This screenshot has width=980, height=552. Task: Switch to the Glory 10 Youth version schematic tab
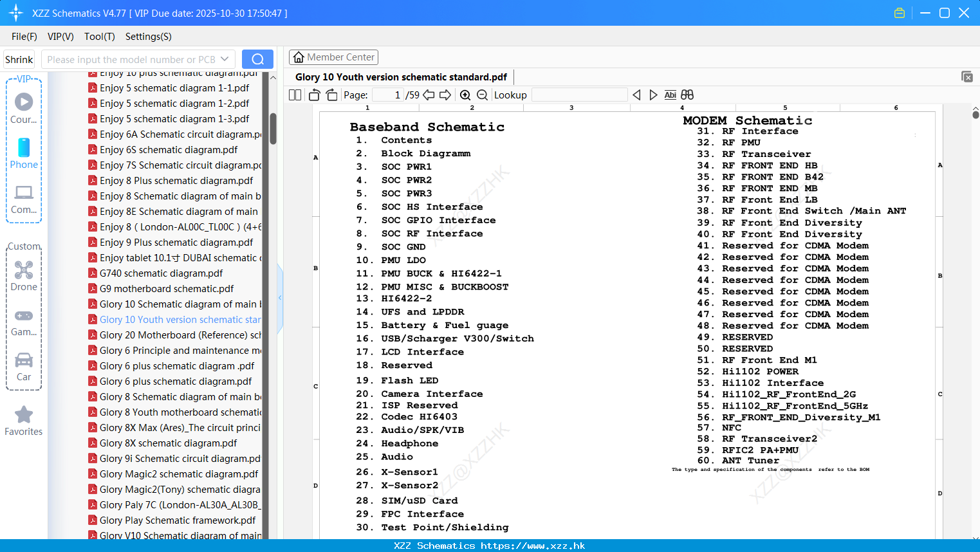(401, 77)
